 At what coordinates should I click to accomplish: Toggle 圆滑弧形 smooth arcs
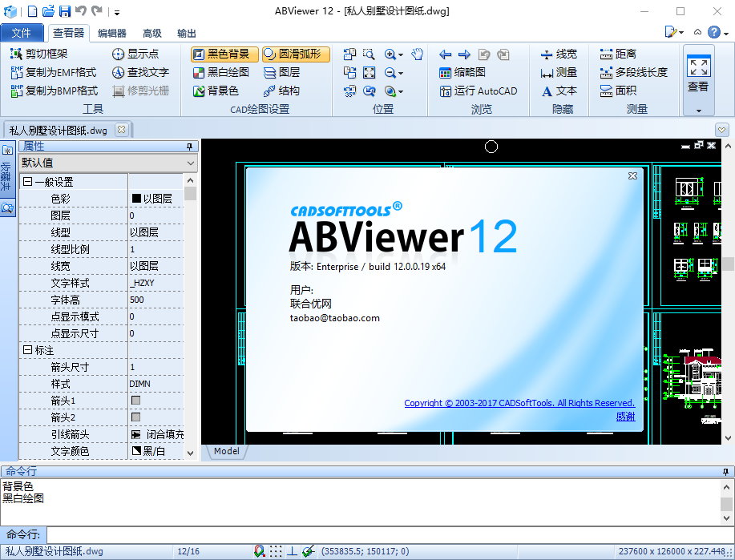(296, 54)
